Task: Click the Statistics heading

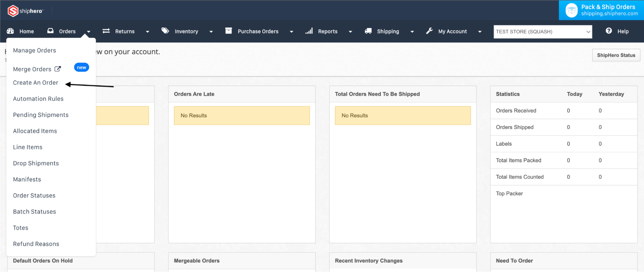Action: click(508, 94)
